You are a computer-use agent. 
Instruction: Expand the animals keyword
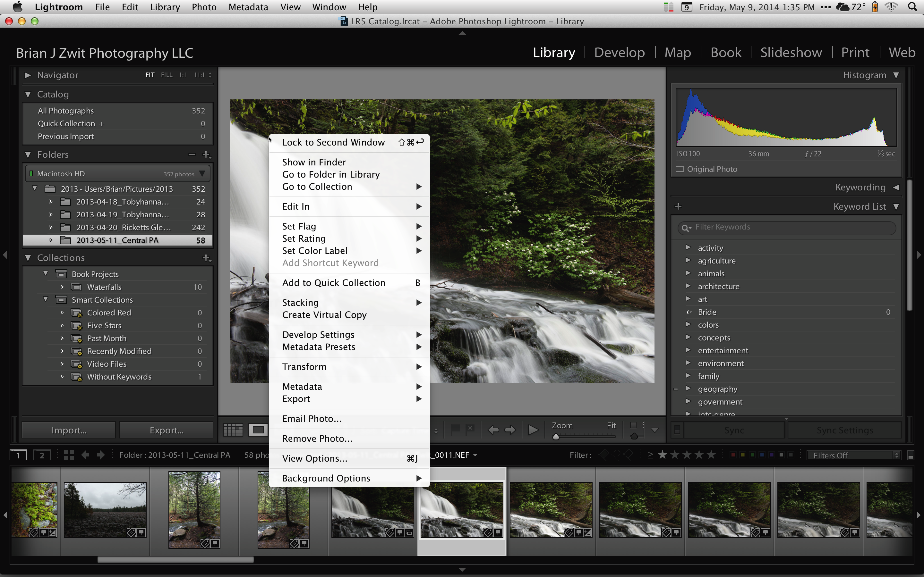pos(688,273)
